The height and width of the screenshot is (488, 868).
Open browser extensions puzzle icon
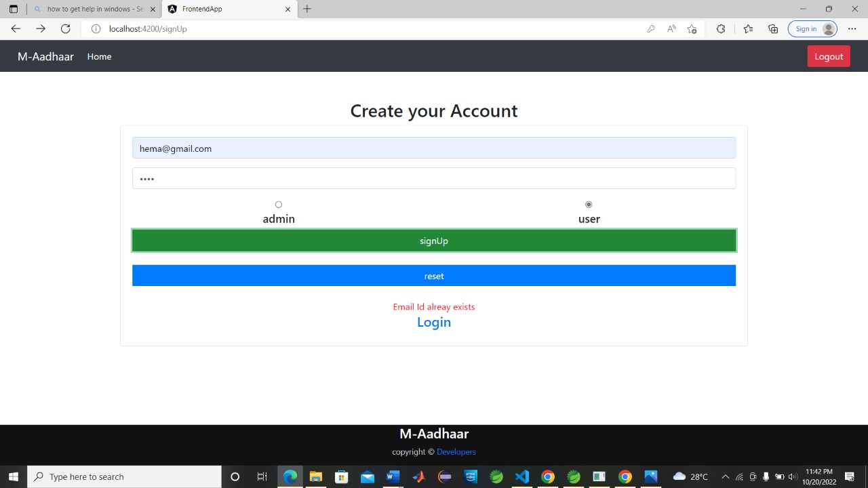[720, 28]
